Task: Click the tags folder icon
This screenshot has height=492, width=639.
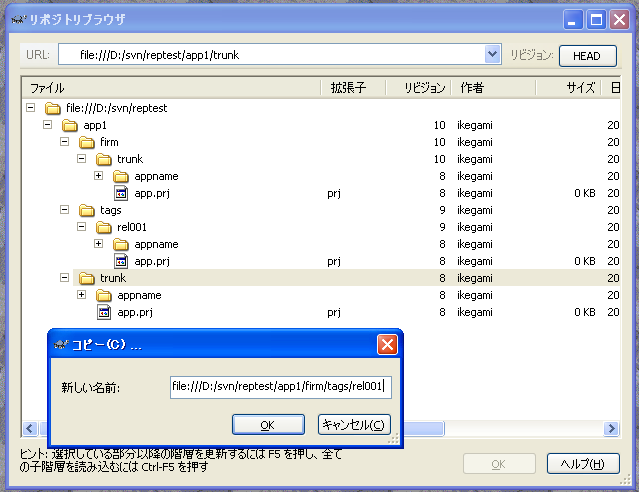Action: tap(87, 210)
